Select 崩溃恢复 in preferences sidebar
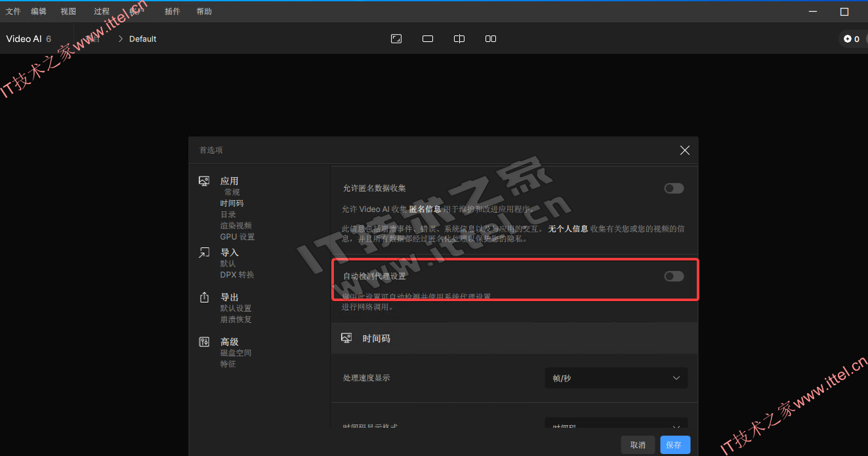 236,320
